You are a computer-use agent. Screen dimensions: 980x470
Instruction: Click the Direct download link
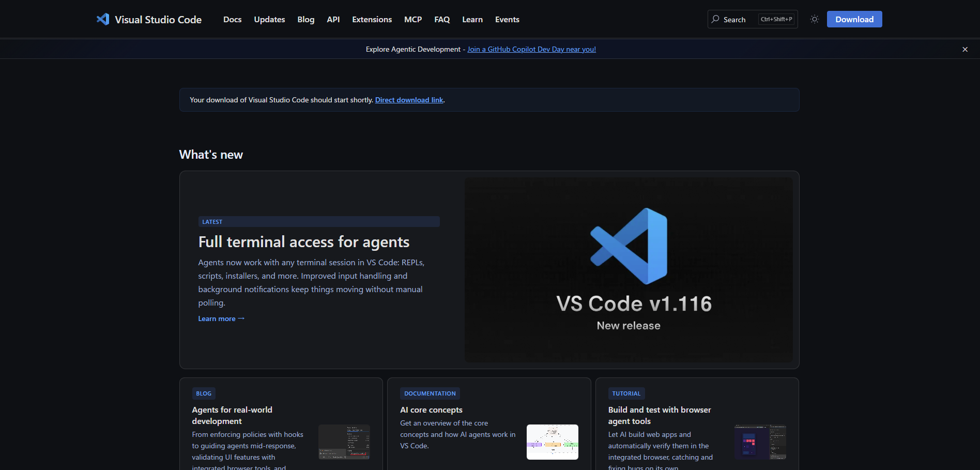[x=409, y=100]
